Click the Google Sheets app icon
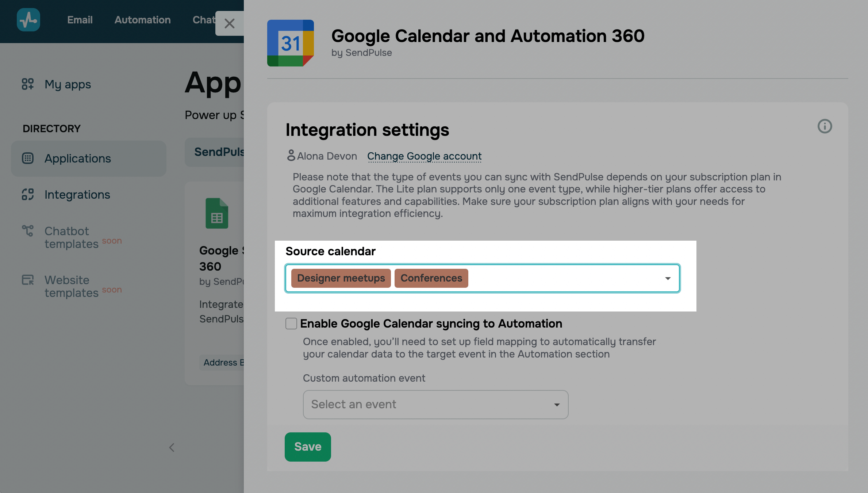The image size is (868, 493). coord(217,213)
